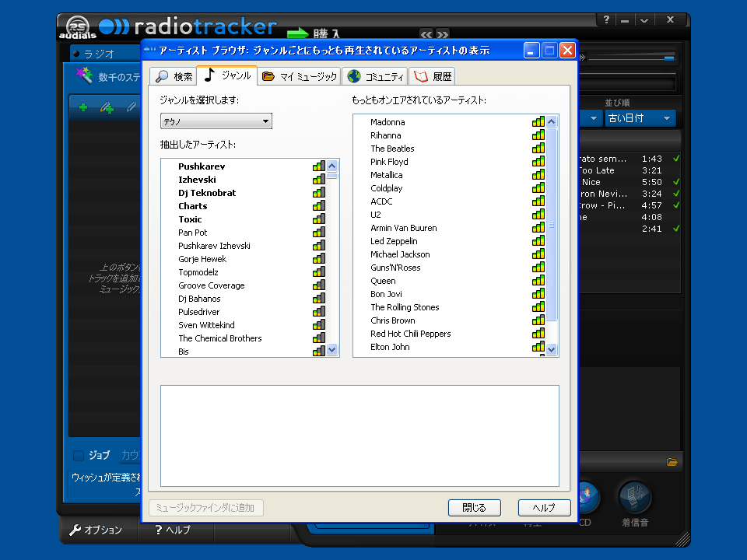
Task: Click the next double-arrow button
Action: 443,34
